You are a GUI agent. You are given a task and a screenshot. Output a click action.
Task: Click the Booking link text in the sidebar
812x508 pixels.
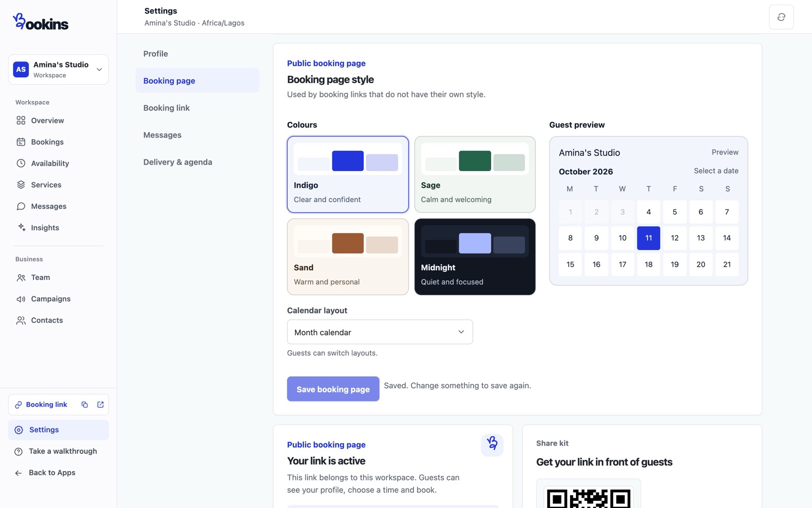coord(47,404)
